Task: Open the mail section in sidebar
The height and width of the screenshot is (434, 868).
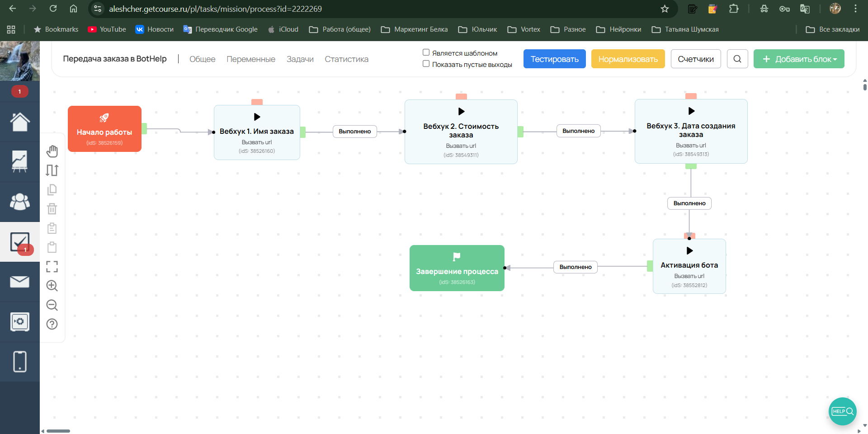Action: point(19,282)
